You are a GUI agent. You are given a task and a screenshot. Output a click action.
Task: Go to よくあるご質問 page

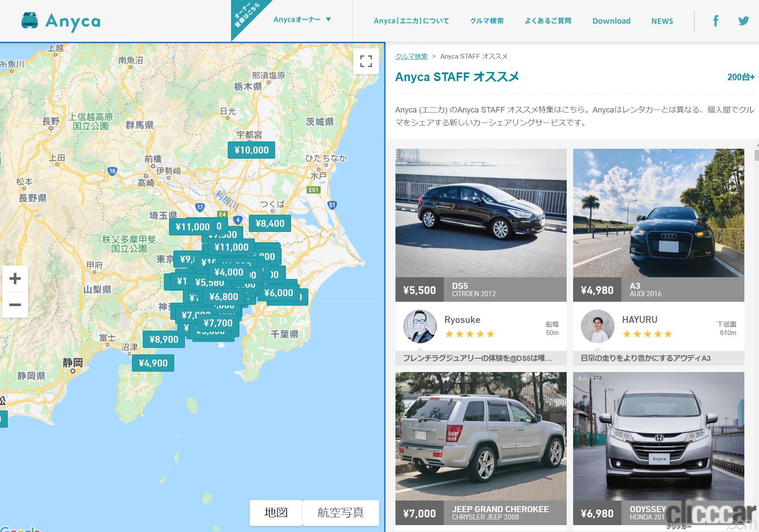tap(548, 21)
